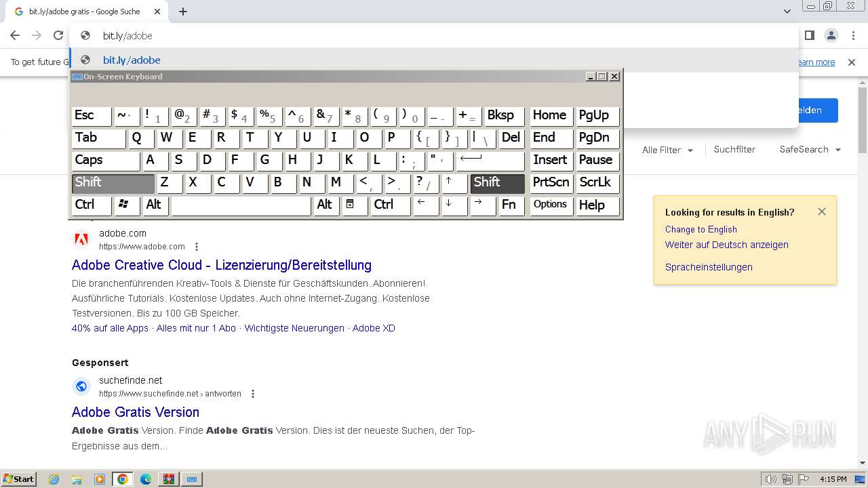Open Microsoft Edge from the taskbar
This screenshot has width=868, height=488.
tap(145, 479)
